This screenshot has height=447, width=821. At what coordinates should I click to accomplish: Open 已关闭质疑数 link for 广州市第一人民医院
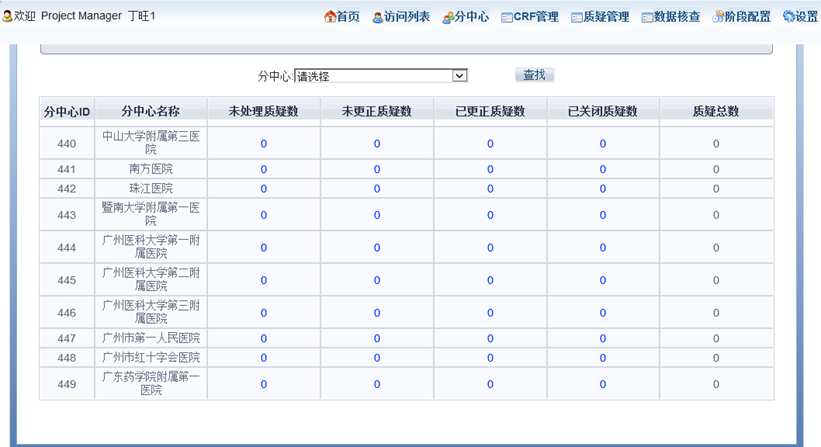pos(603,338)
